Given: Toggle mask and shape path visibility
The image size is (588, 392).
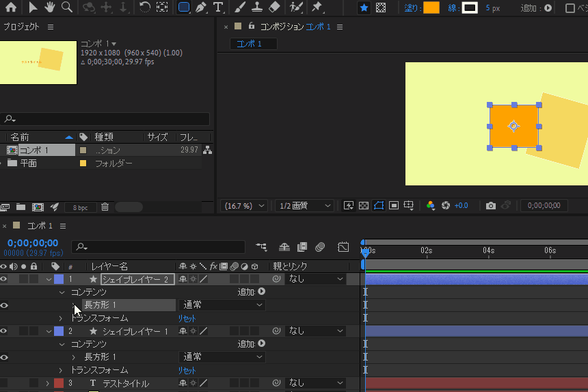Looking at the screenshot, I should coord(379,205).
